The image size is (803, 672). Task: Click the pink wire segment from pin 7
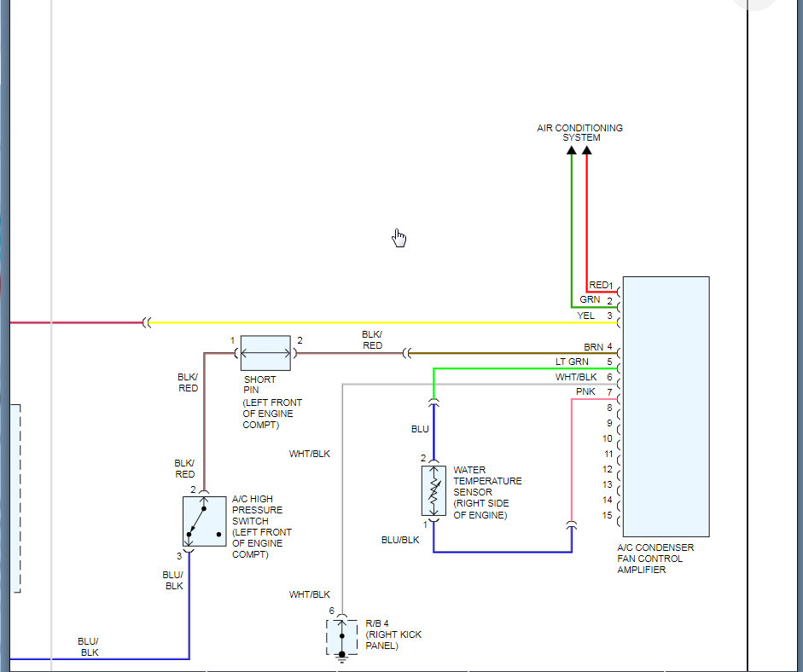[572, 461]
